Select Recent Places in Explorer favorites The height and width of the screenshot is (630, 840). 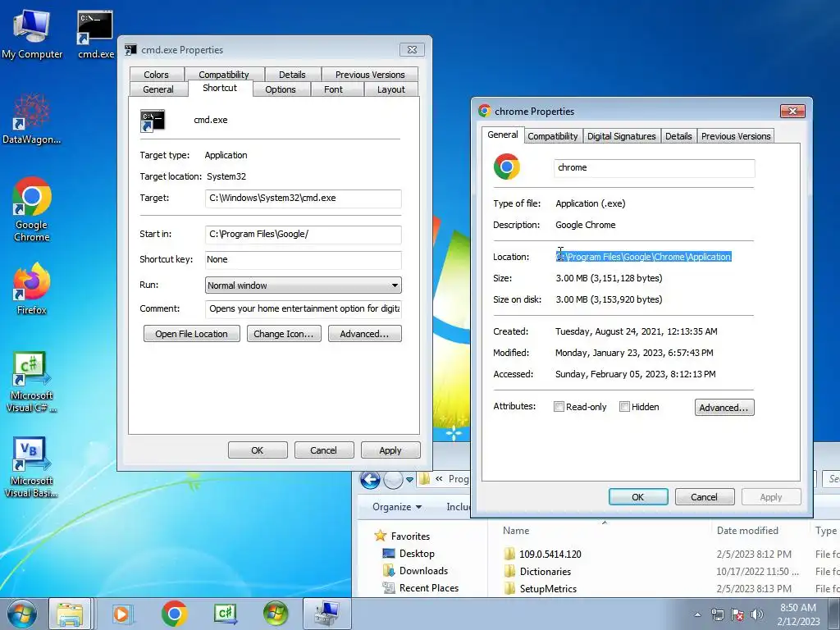click(428, 587)
